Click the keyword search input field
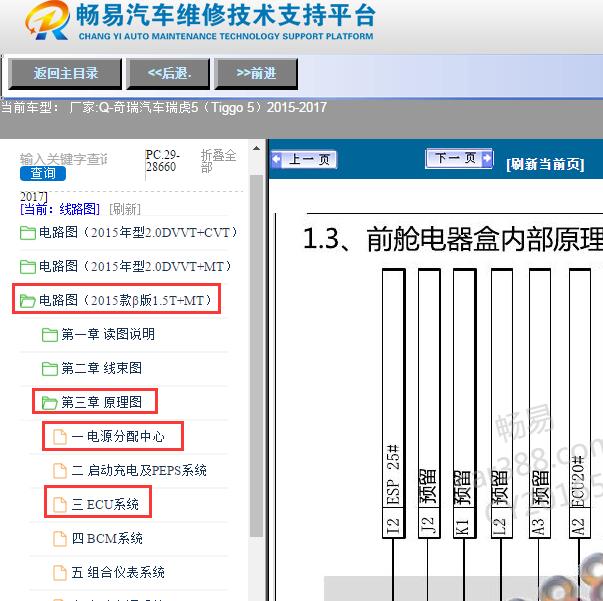 pos(64,159)
